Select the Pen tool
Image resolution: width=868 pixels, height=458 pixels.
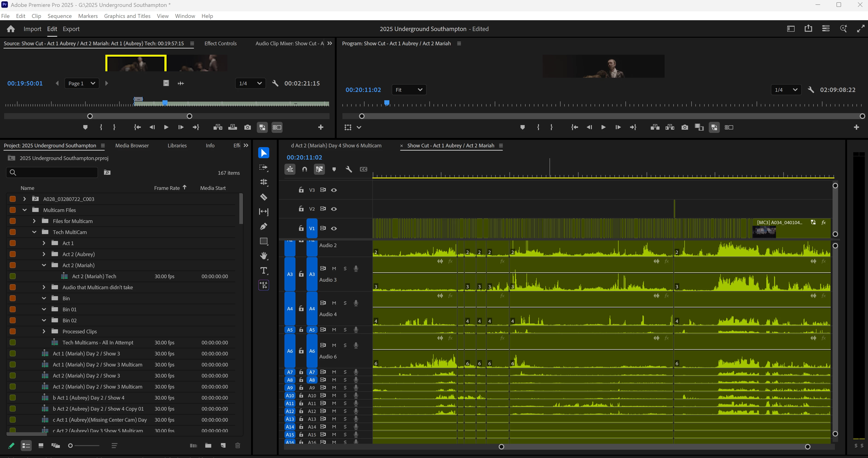point(263,226)
